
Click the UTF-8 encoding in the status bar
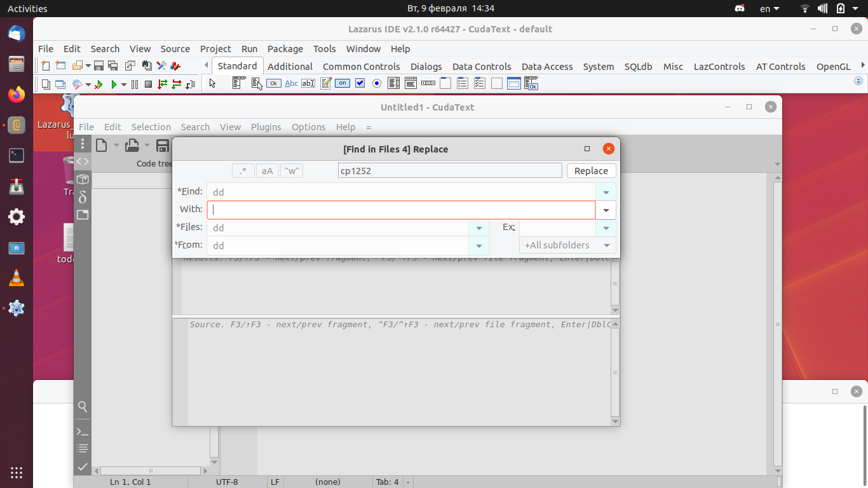(x=227, y=482)
